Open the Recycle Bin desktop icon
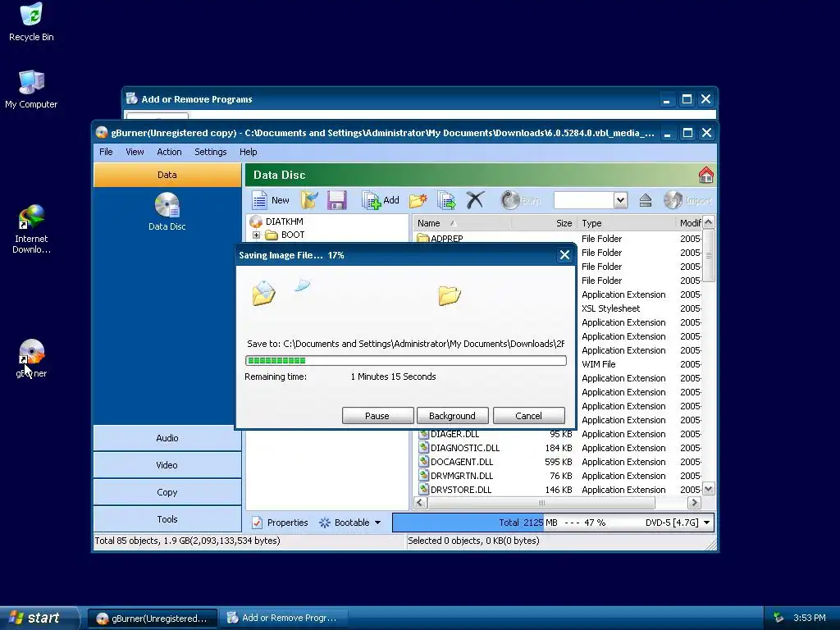Image resolution: width=840 pixels, height=630 pixels. coord(31,21)
